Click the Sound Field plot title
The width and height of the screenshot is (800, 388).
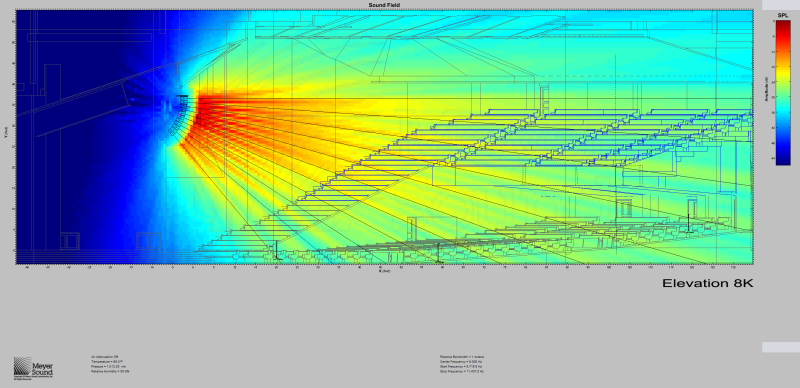tap(383, 5)
